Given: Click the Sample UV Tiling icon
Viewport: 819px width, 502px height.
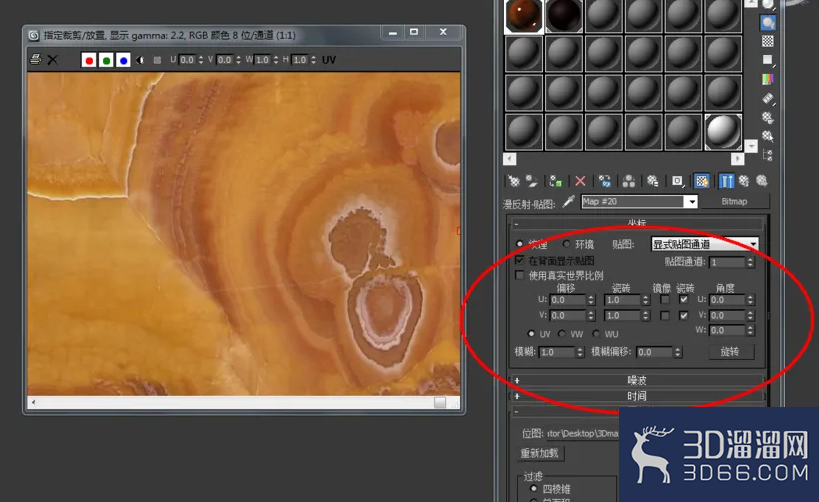Looking at the screenshot, I should click(x=767, y=60).
